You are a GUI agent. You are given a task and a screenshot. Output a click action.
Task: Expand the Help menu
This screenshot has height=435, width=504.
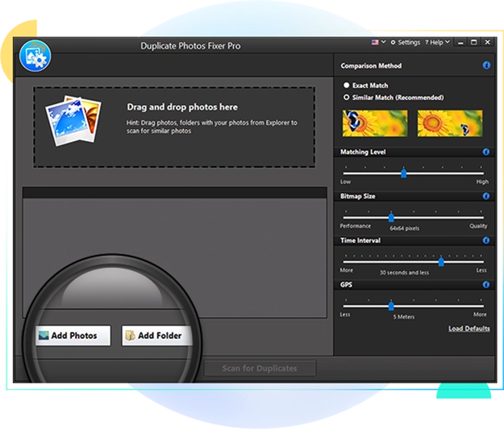(x=437, y=42)
